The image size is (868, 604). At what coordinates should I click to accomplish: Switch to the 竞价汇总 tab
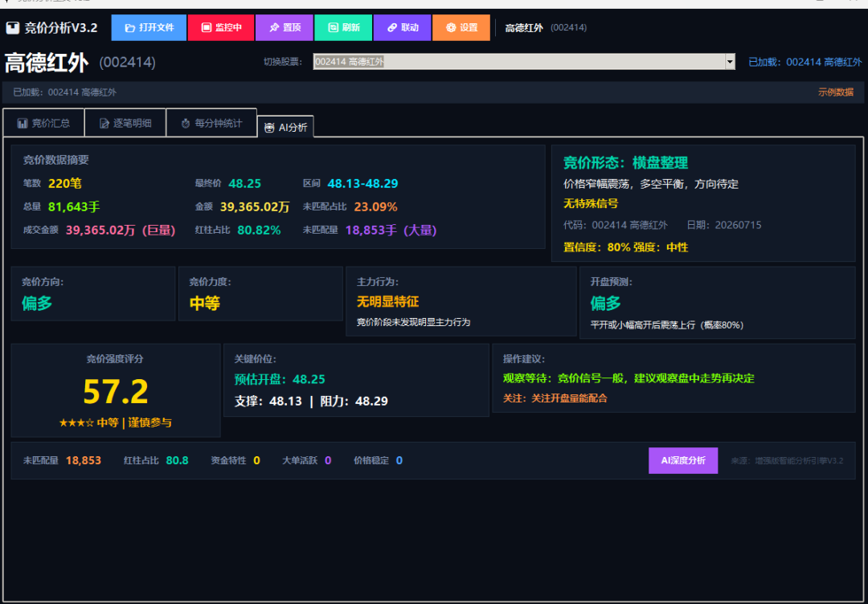[43, 124]
